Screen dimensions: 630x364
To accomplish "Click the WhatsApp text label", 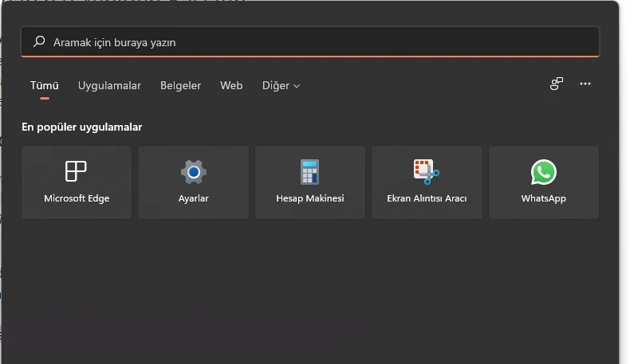I will [x=543, y=198].
